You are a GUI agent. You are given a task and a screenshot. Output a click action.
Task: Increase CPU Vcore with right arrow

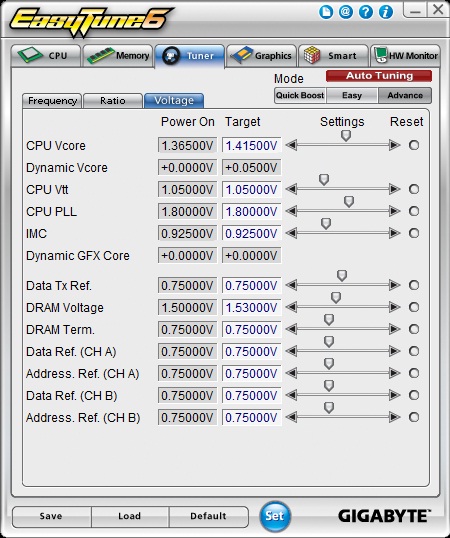tap(395, 145)
